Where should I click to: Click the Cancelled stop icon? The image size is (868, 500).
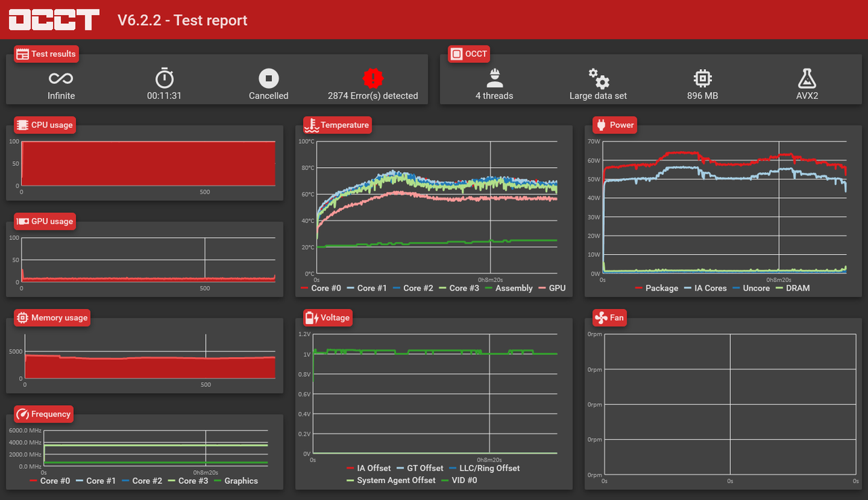coord(269,78)
